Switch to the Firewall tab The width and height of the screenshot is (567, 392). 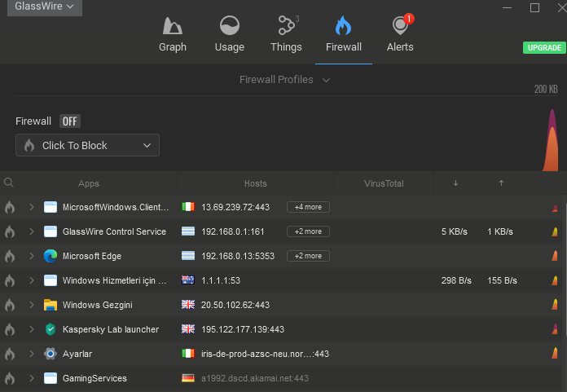[343, 33]
